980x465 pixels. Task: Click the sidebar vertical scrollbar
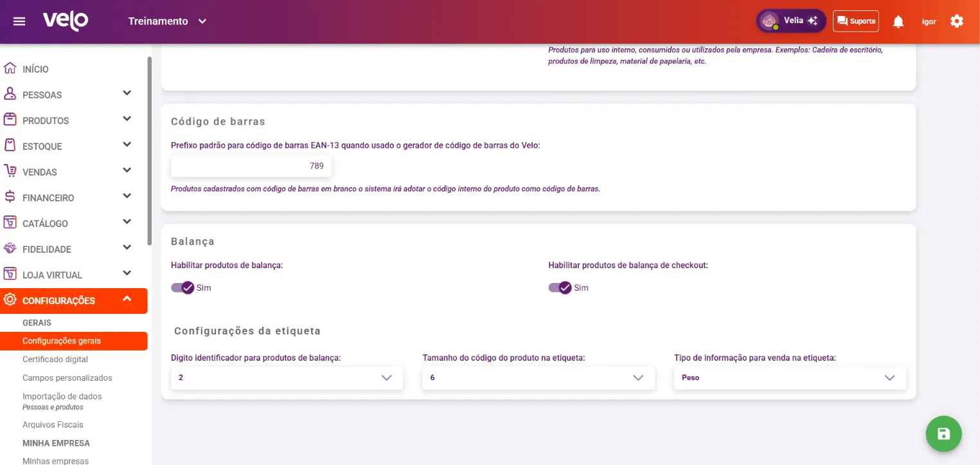point(150,151)
